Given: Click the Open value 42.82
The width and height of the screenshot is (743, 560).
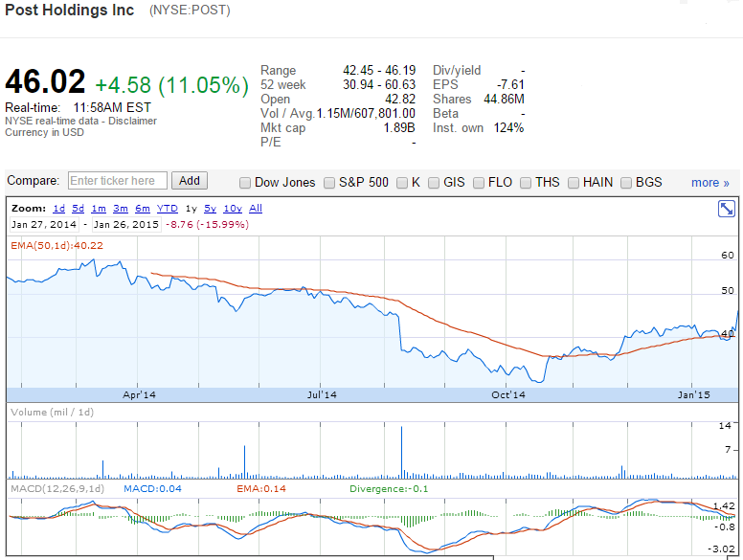Looking at the screenshot, I should [x=400, y=99].
